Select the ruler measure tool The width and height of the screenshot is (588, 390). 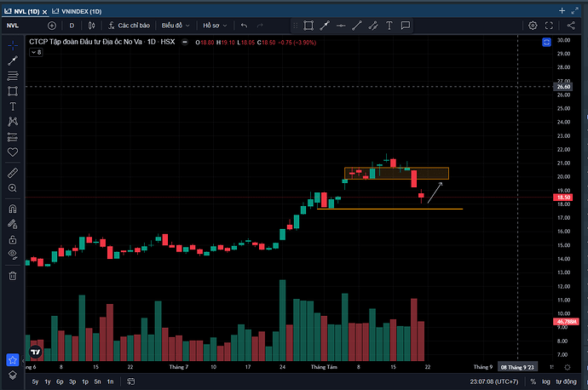(13, 173)
